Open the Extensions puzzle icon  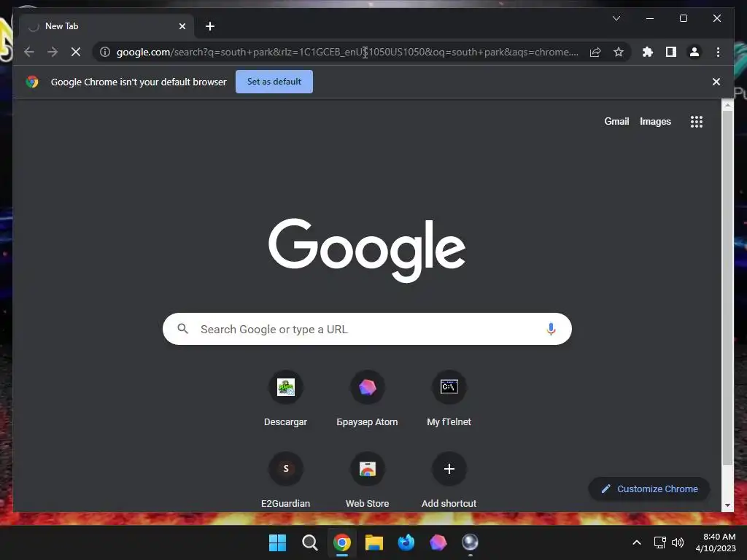[648, 52]
